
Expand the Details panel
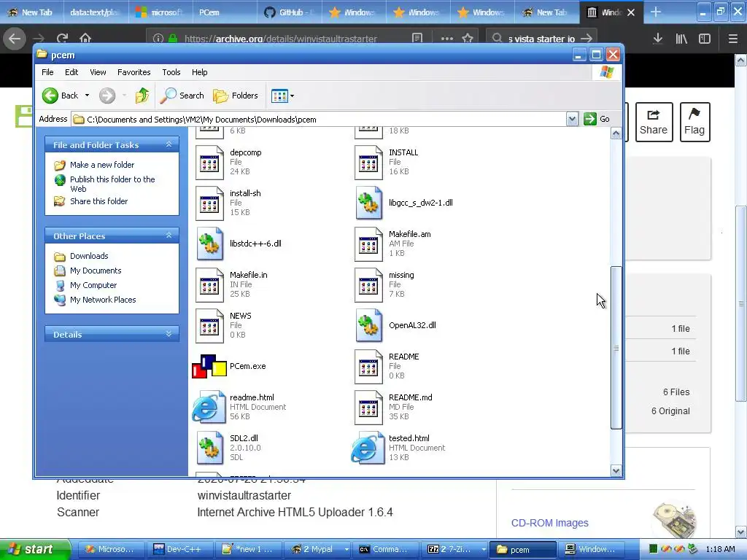click(169, 334)
